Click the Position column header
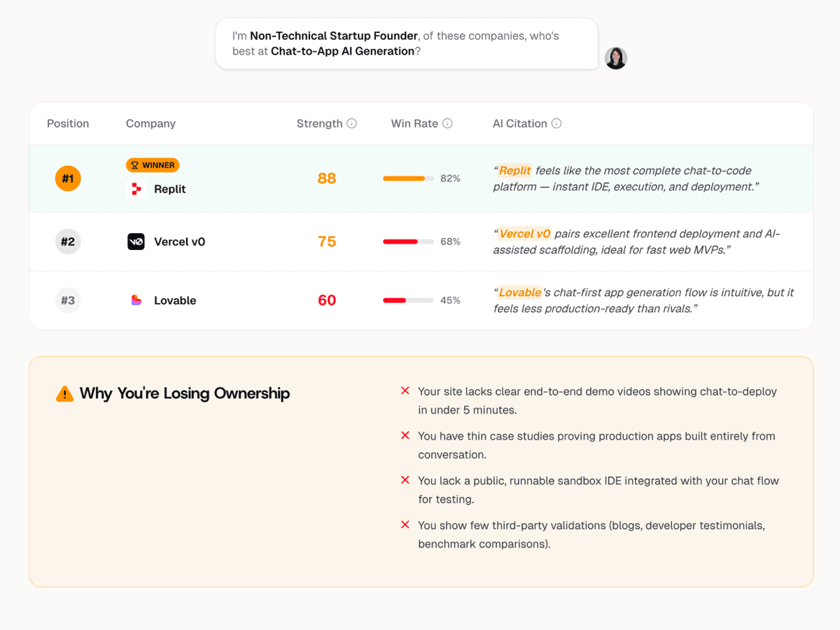840x630 pixels. click(x=68, y=123)
